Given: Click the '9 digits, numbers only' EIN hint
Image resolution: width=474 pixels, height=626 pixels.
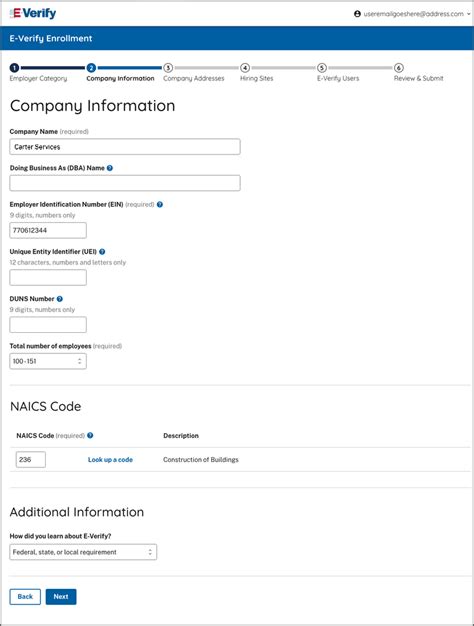Looking at the screenshot, I should (42, 215).
